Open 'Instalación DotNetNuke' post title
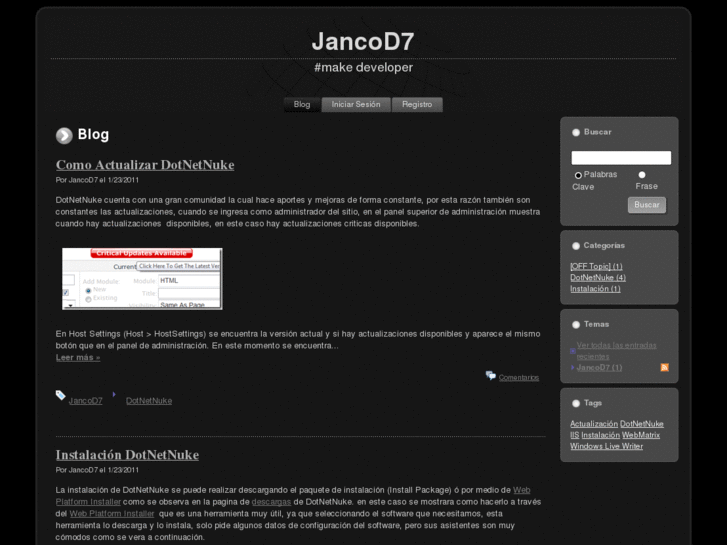The height and width of the screenshot is (545, 727). (127, 455)
